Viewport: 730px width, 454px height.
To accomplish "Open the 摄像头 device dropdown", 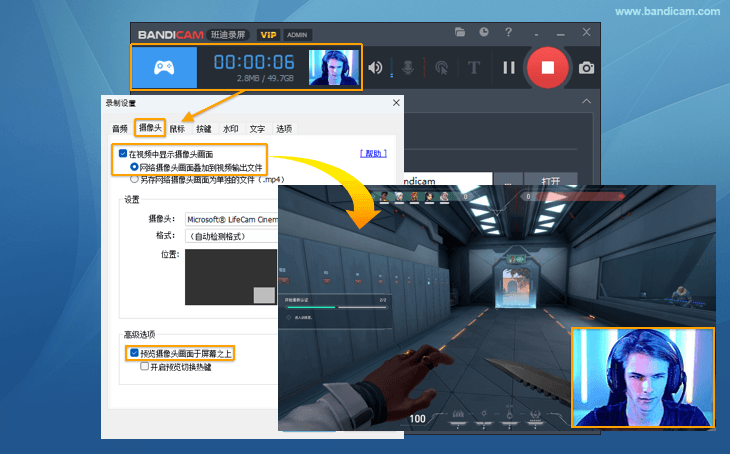I will tap(231, 219).
